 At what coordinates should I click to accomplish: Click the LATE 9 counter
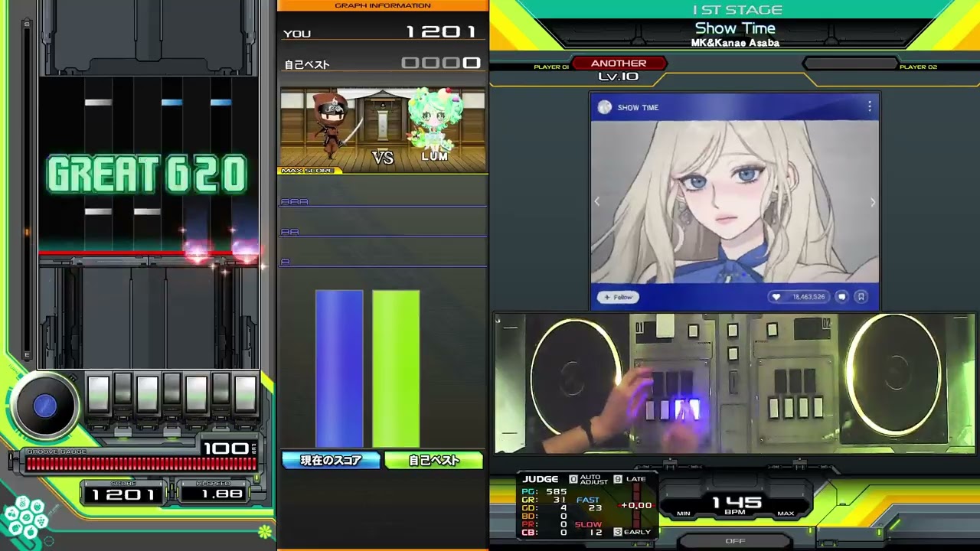coord(629,479)
